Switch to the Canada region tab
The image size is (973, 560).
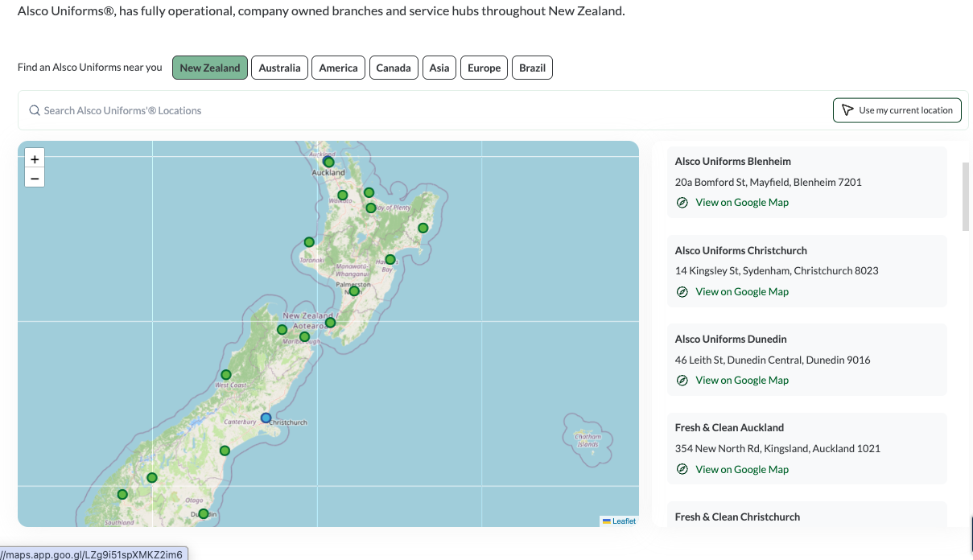pyautogui.click(x=394, y=68)
